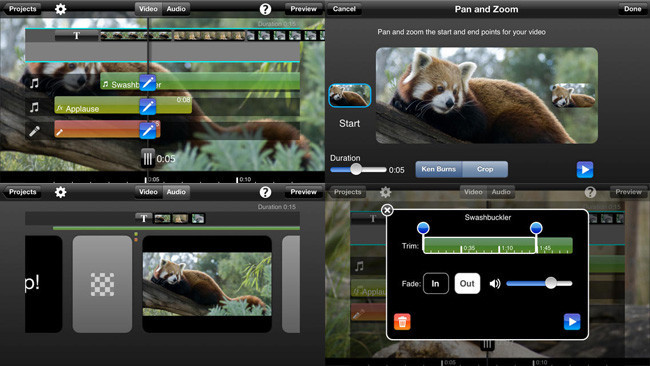
Task: Choose the Crop mode
Action: pyautogui.click(x=485, y=169)
